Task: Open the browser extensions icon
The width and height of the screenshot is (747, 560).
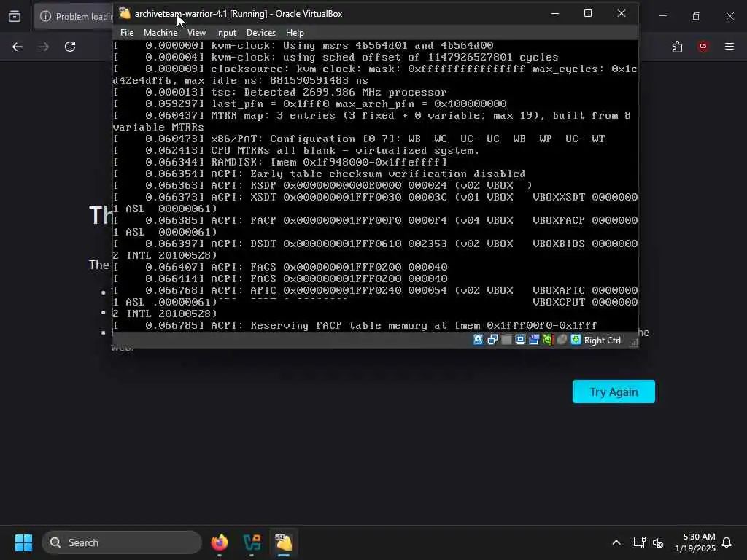Action: [x=677, y=47]
